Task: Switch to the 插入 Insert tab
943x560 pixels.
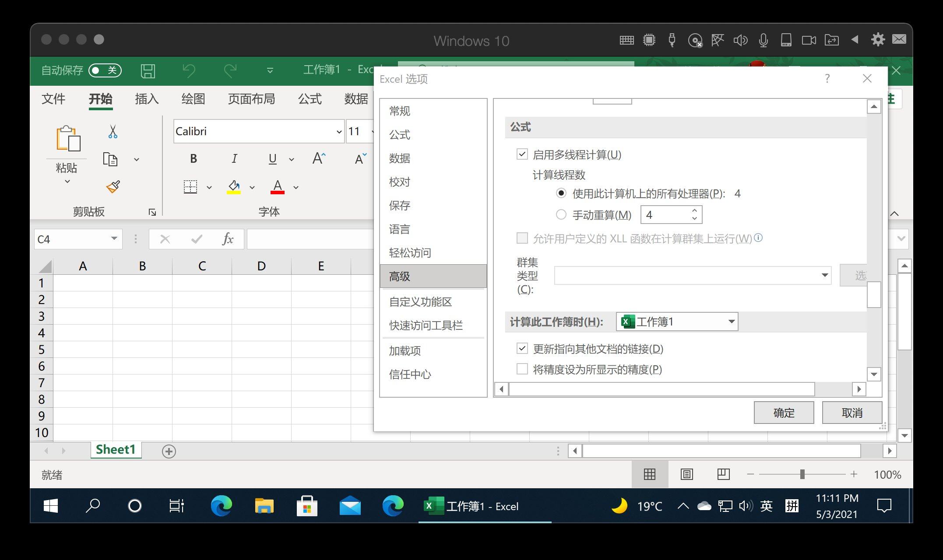Action: [147, 99]
